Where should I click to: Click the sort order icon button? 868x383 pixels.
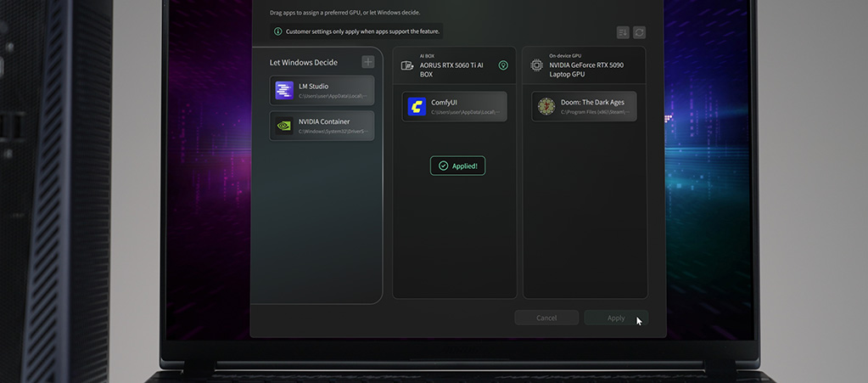623,32
